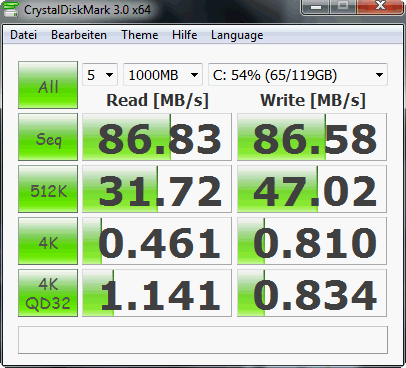Open the Language menu
This screenshot has height=368, width=406.
coord(237,35)
